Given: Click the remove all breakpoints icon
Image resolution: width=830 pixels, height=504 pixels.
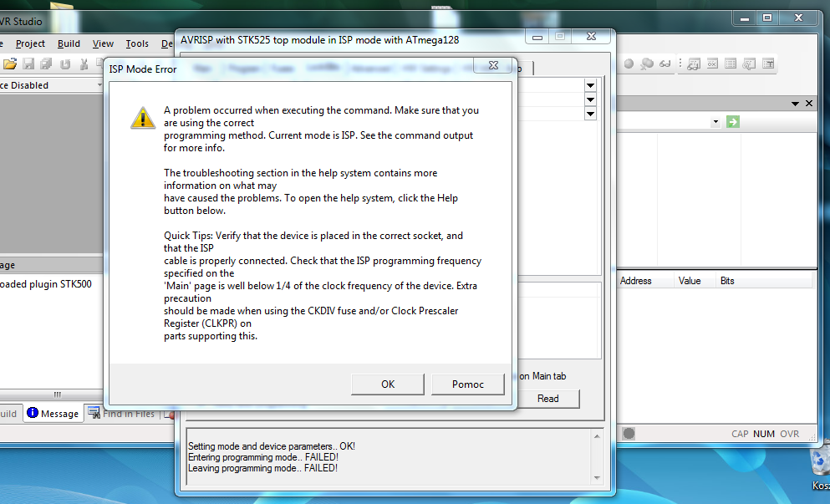Looking at the screenshot, I should pos(646,64).
